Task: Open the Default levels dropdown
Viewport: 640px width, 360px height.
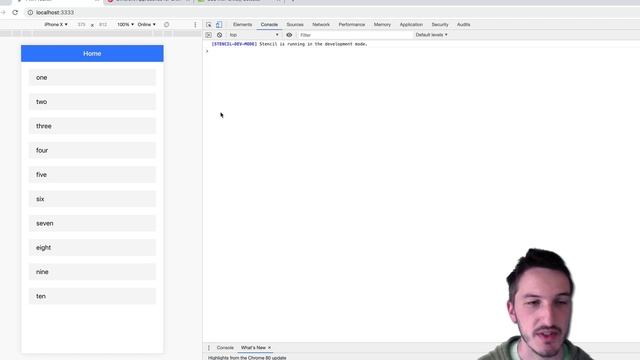Action: [x=431, y=35]
